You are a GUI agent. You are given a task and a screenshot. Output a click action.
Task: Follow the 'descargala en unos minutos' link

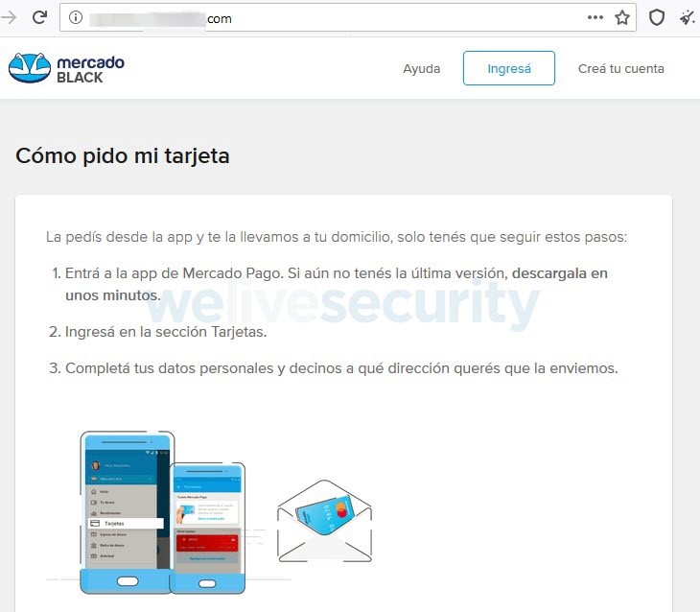[337, 284]
